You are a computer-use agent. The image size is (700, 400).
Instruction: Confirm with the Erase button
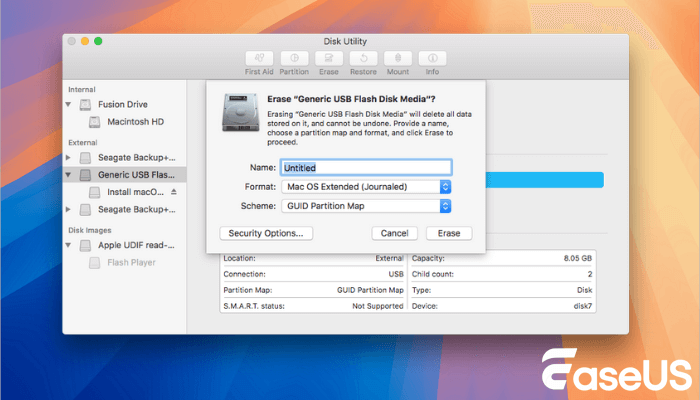[449, 233]
